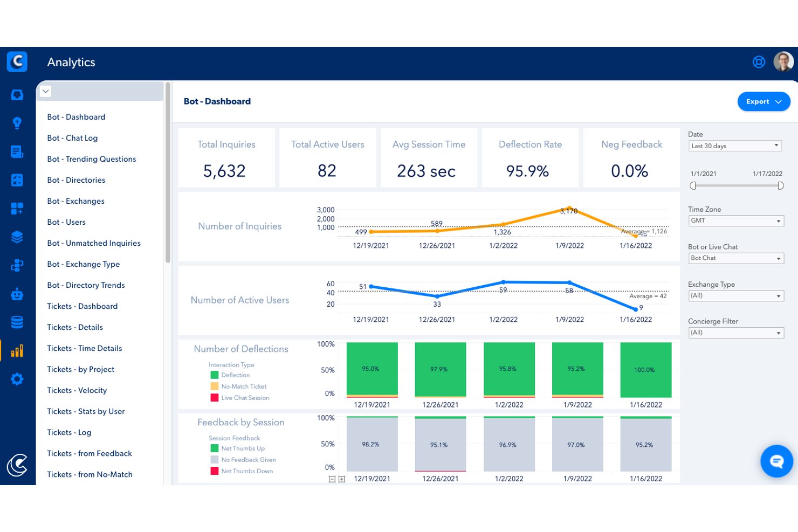Click the white C logo at sidebar bottom
798x532 pixels.
point(17,465)
